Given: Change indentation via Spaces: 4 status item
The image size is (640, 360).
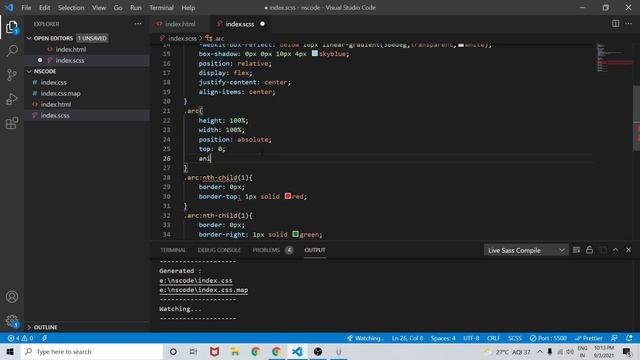Looking at the screenshot, I should click(443, 338).
